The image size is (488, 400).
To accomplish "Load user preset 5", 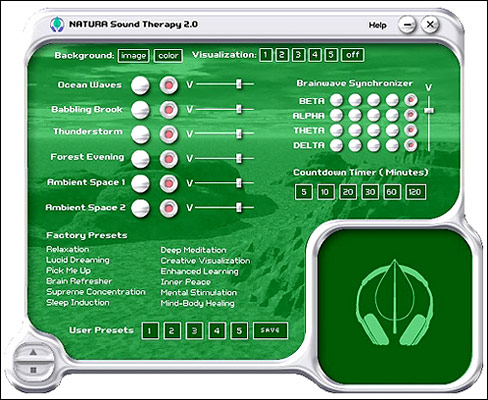I will [239, 331].
